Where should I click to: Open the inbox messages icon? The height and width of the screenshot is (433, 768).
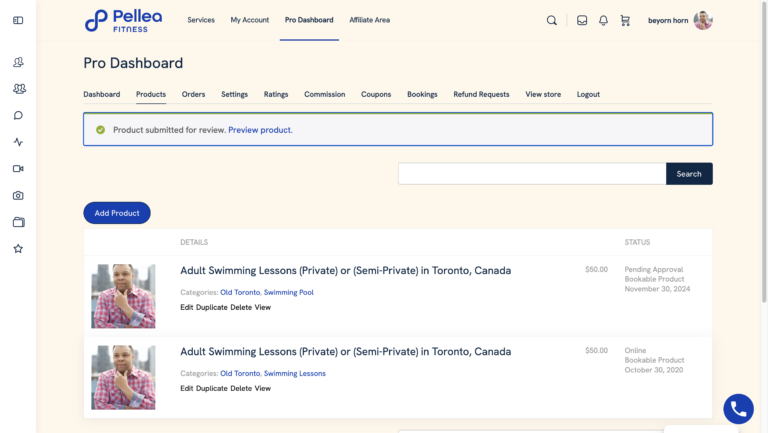click(582, 20)
